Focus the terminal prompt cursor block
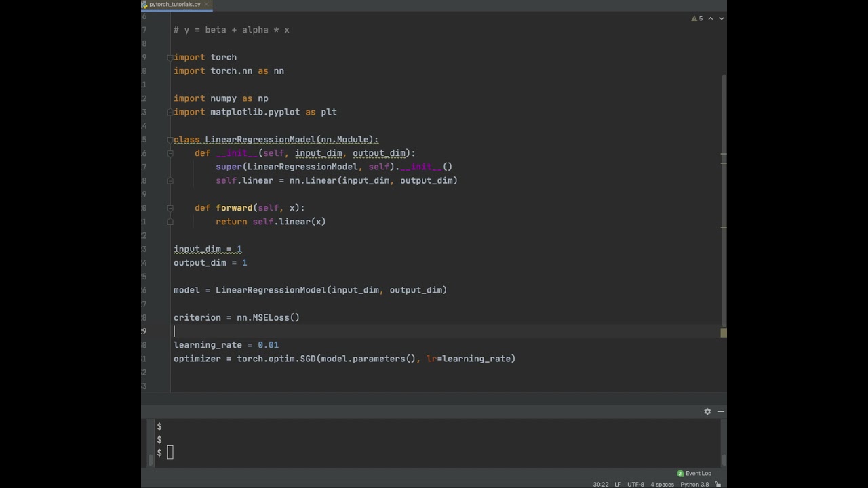868x488 pixels. click(x=170, y=453)
